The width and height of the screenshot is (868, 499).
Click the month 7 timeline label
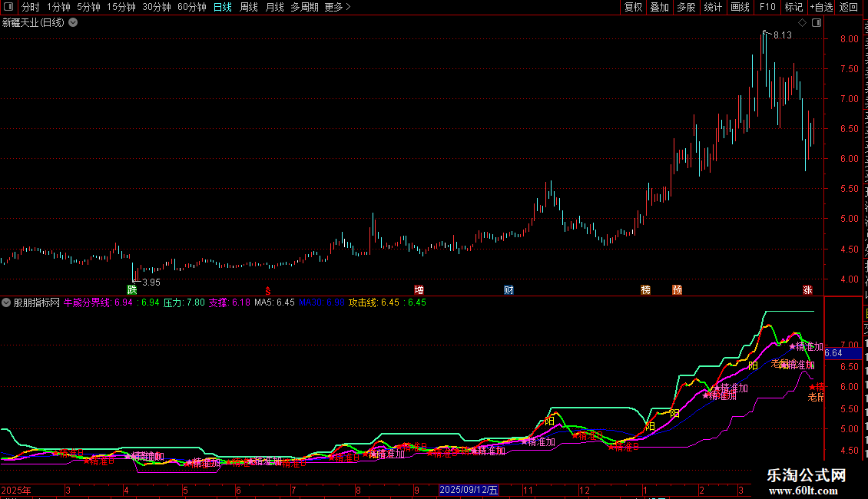[x=293, y=490]
